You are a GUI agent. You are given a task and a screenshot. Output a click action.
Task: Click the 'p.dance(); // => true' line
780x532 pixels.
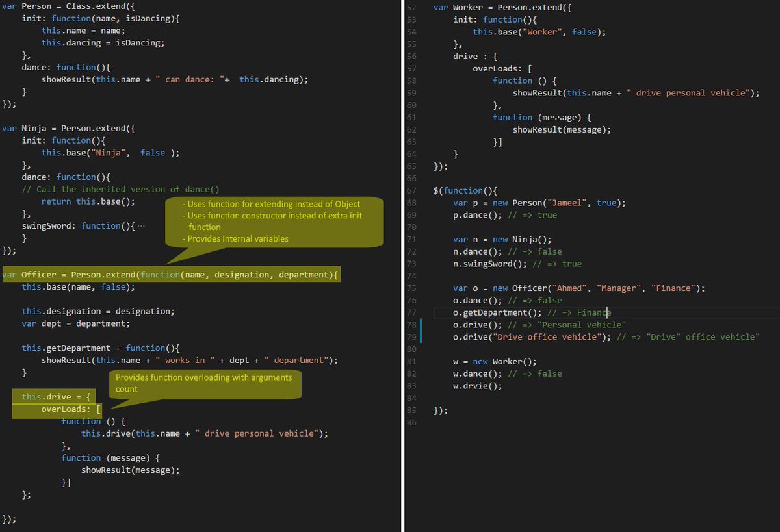[505, 215]
